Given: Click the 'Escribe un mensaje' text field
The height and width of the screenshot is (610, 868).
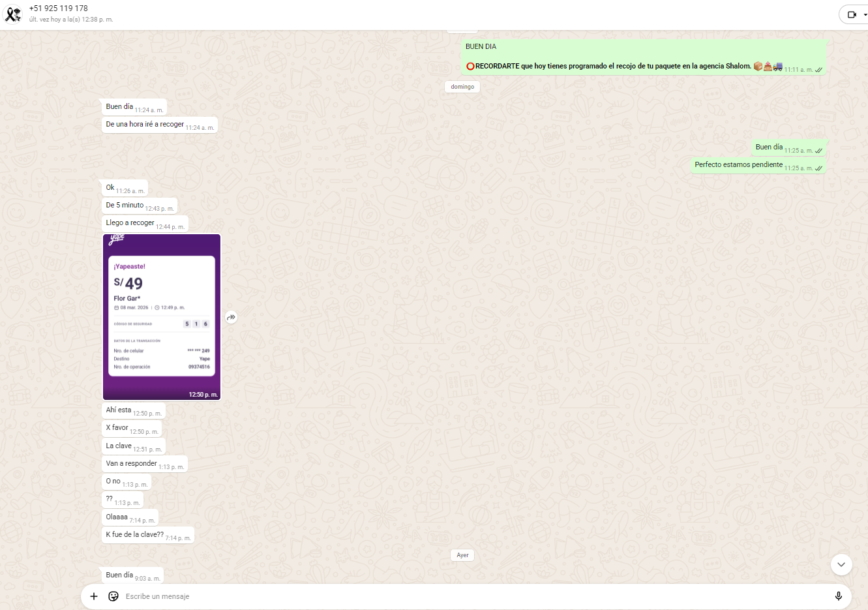Looking at the screenshot, I should point(456,596).
